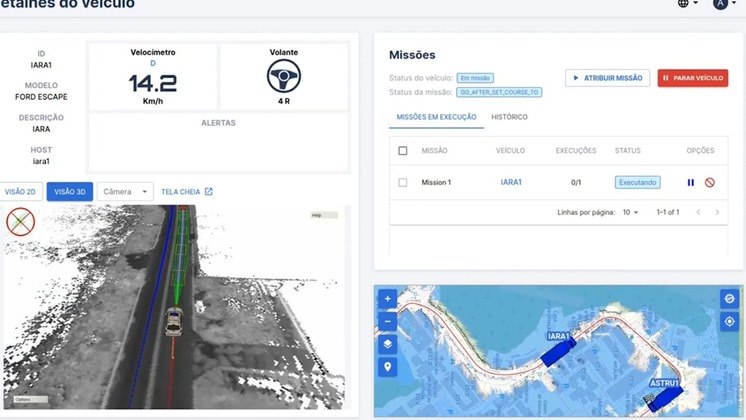Click the IARA1 vehicle link in table
The image size is (746, 420).
tap(511, 183)
